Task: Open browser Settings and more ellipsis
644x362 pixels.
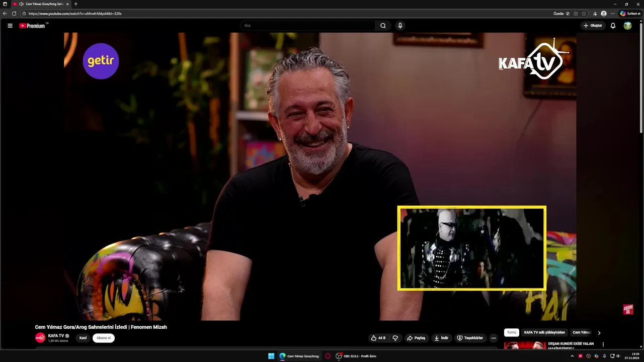Action: (x=612, y=14)
